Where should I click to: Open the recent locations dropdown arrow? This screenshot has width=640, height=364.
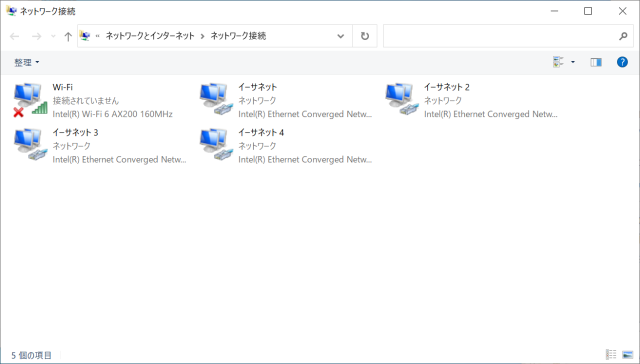(53, 36)
